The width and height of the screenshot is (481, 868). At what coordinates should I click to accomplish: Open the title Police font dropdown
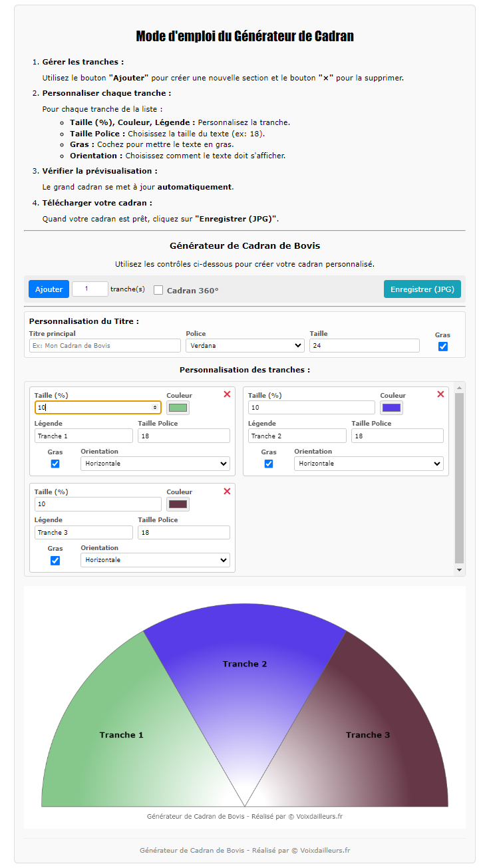pos(245,346)
